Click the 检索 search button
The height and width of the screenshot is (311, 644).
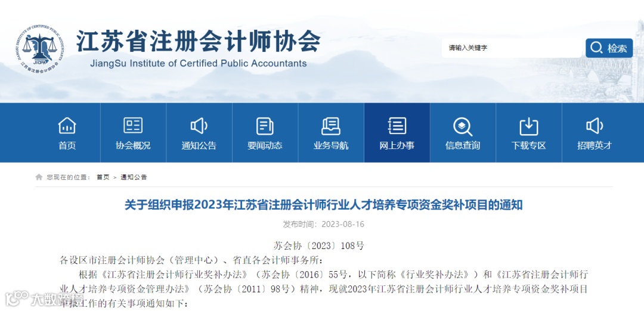(609, 48)
